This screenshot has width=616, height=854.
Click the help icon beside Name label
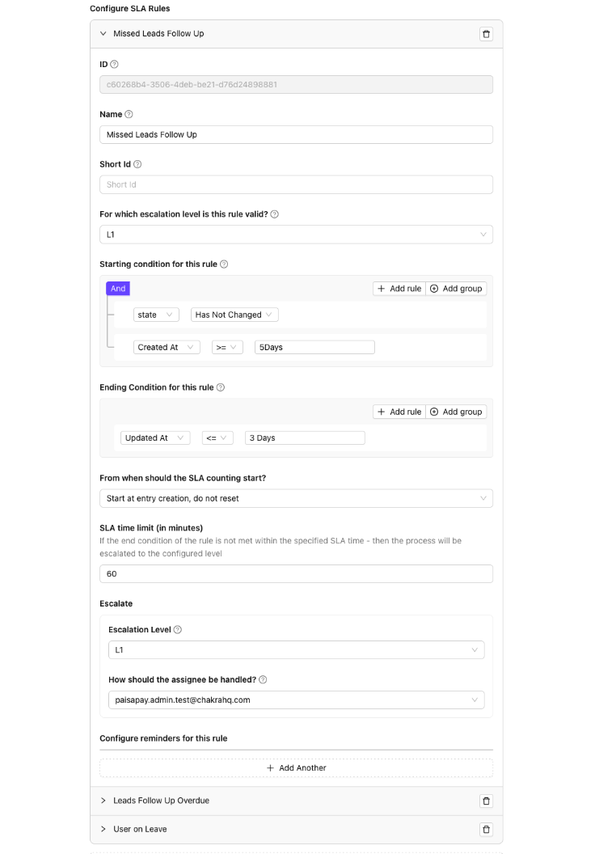[129, 114]
